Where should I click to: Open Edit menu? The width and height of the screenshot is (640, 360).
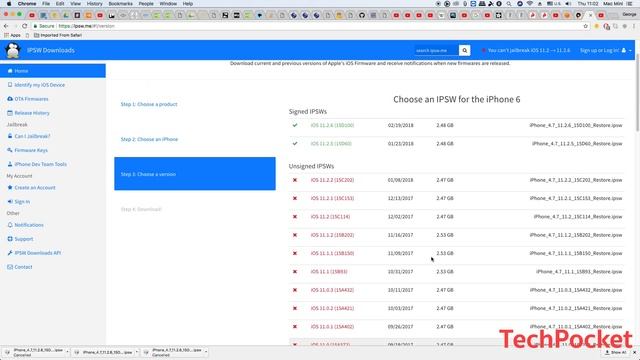tap(60, 4)
